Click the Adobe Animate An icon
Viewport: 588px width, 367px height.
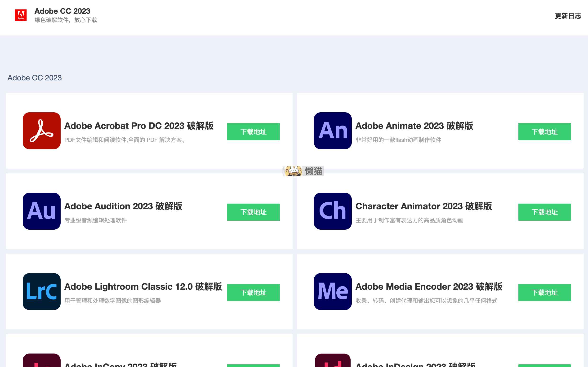click(x=333, y=131)
